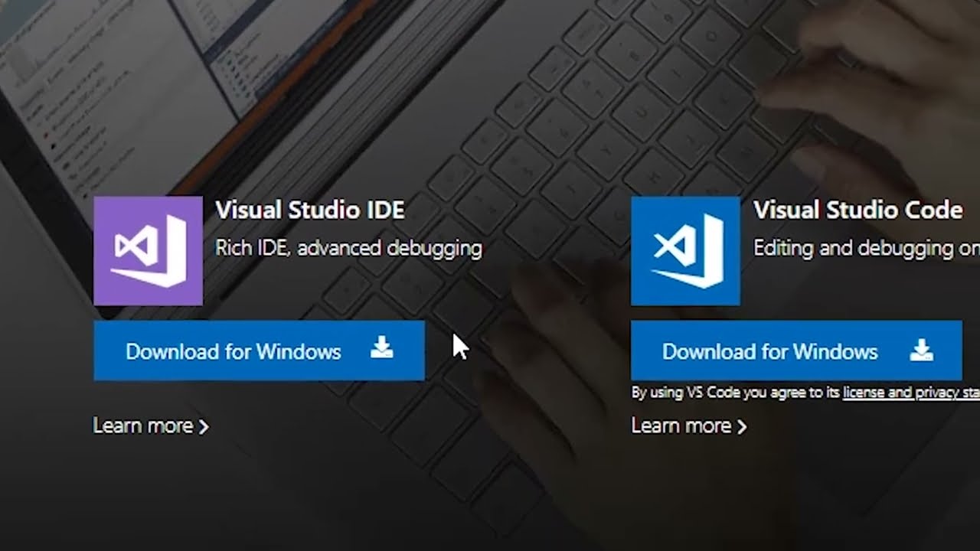Click the 'By using VS Code you agree' text
980x551 pixels.
[736, 393]
